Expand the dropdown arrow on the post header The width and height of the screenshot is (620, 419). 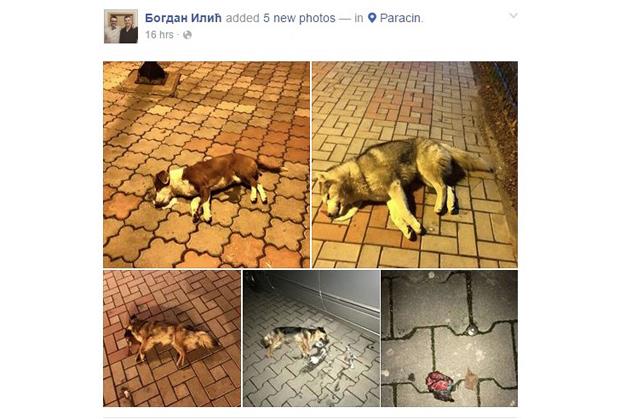coord(513,15)
